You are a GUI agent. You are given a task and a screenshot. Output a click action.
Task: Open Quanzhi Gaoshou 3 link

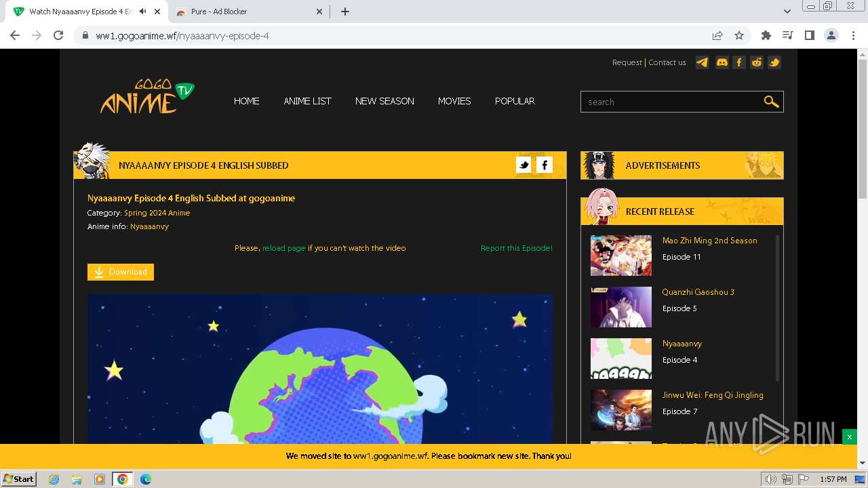click(x=698, y=292)
